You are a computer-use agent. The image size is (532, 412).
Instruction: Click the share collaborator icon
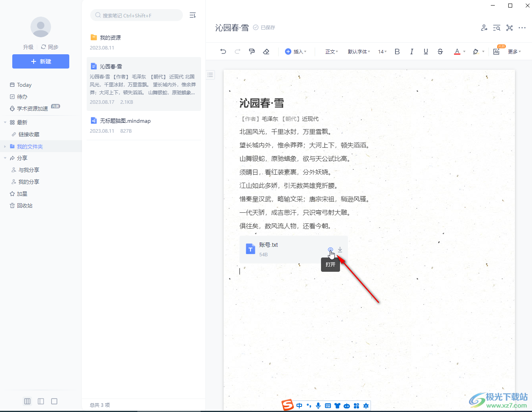[x=484, y=28]
